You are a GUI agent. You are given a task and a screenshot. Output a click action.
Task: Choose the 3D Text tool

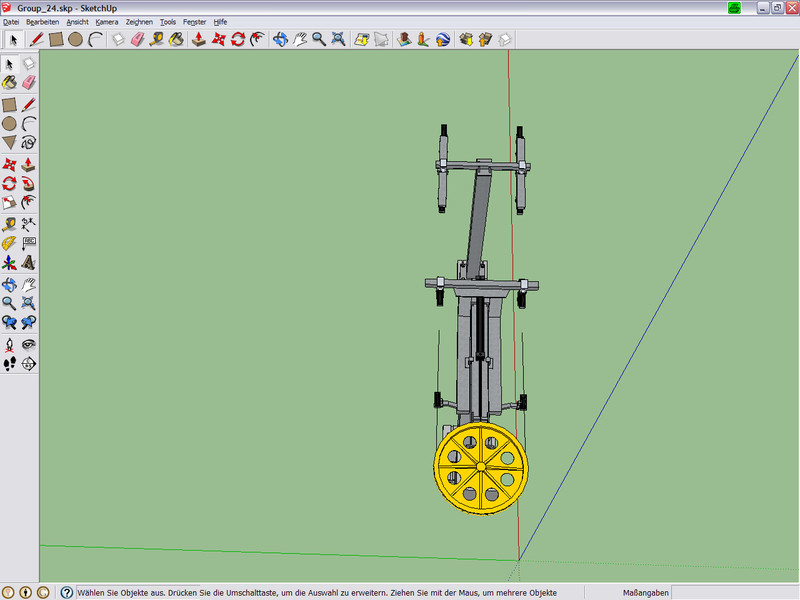29,263
